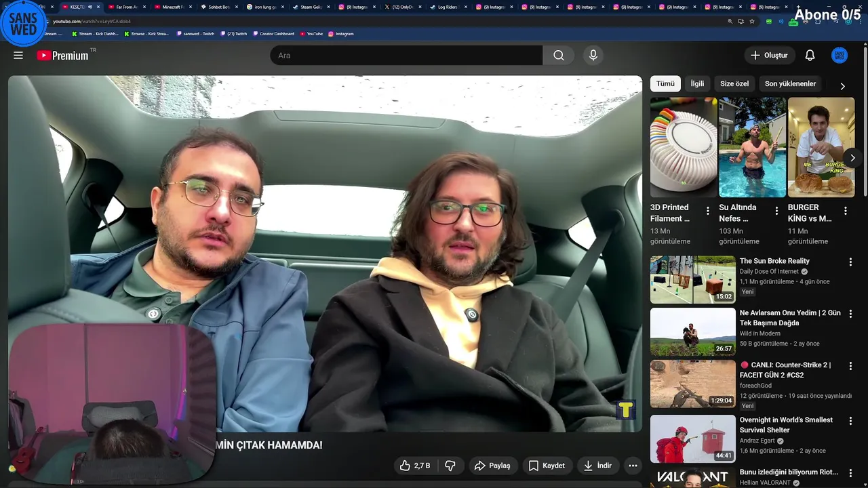Open a new browser tab with plus
Viewport: 868px width, 488px height.
(797, 7)
